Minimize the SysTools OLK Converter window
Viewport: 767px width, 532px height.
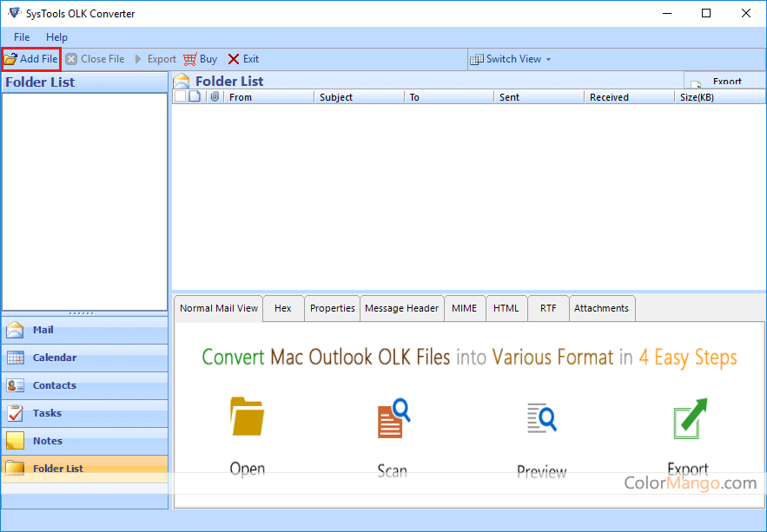point(667,13)
